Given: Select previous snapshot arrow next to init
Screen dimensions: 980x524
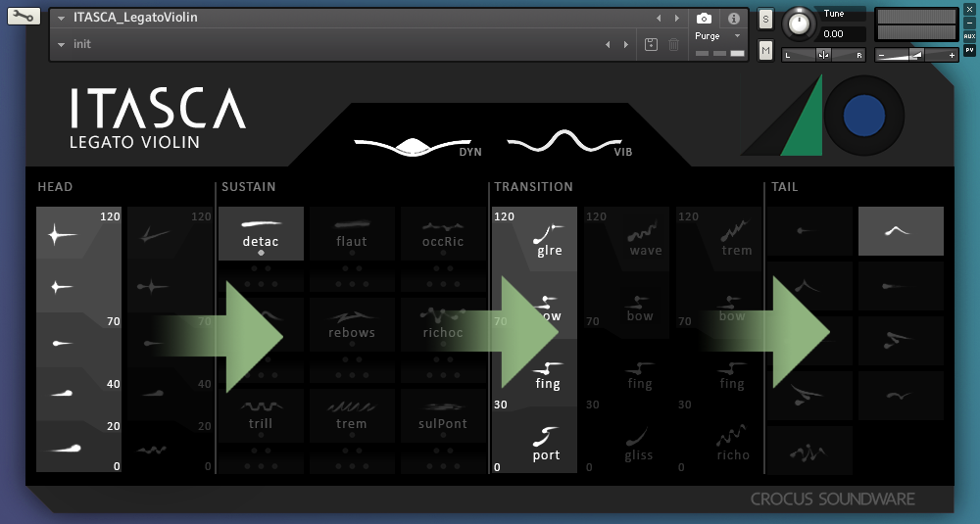Looking at the screenshot, I should pos(608,44).
